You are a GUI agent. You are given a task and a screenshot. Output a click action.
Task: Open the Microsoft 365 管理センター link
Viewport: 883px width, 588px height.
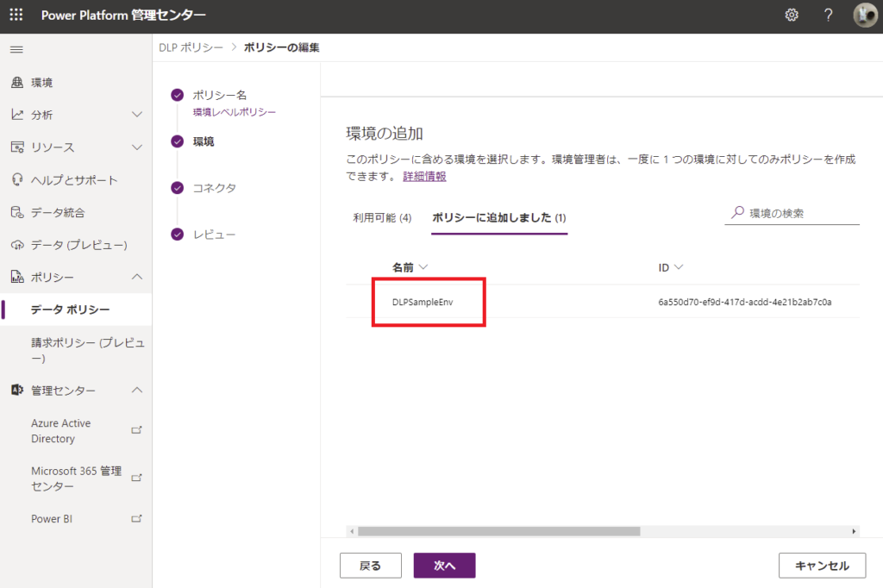coord(77,479)
